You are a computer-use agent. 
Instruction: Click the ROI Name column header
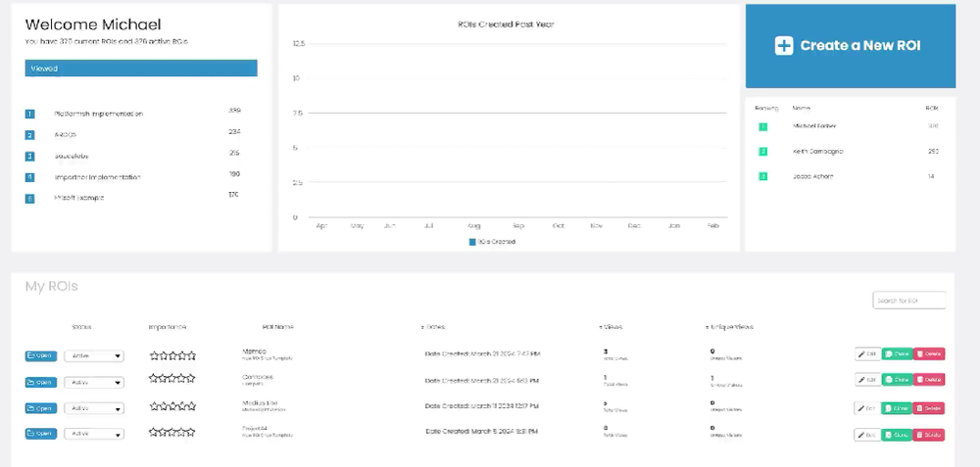point(277,327)
